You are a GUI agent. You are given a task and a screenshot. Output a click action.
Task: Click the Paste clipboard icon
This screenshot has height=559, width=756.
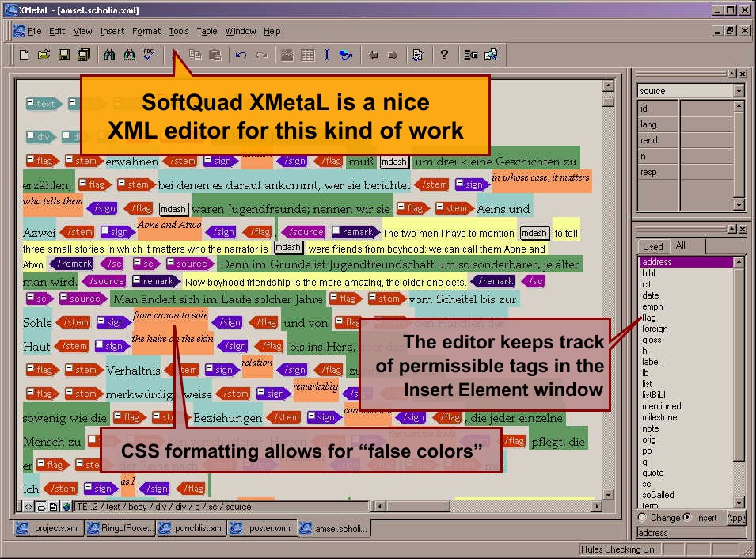point(215,55)
